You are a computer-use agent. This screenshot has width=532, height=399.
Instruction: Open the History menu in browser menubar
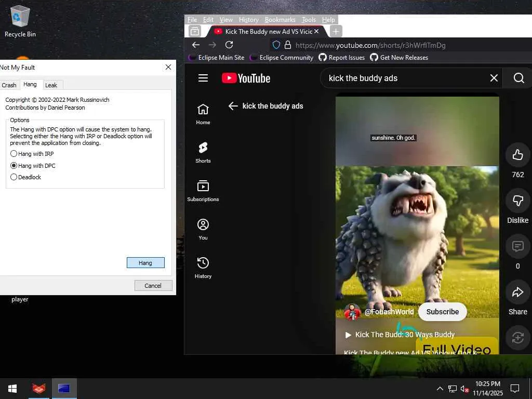(x=249, y=20)
